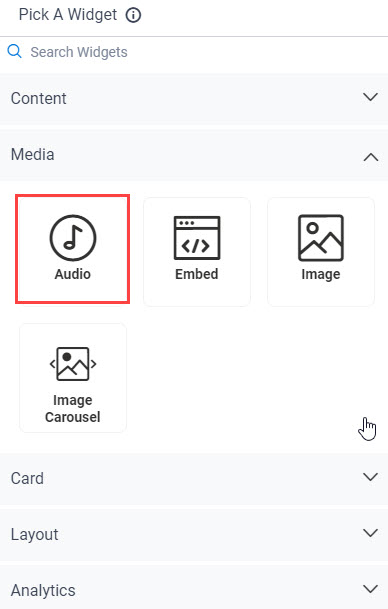
Task: Expand the Content section chevron
Action: tap(371, 97)
